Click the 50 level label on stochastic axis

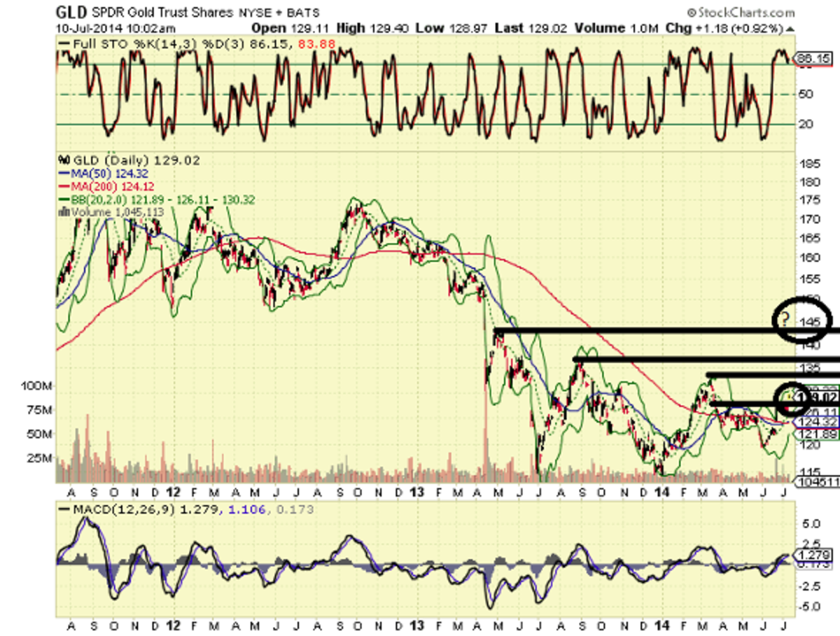pos(806,94)
